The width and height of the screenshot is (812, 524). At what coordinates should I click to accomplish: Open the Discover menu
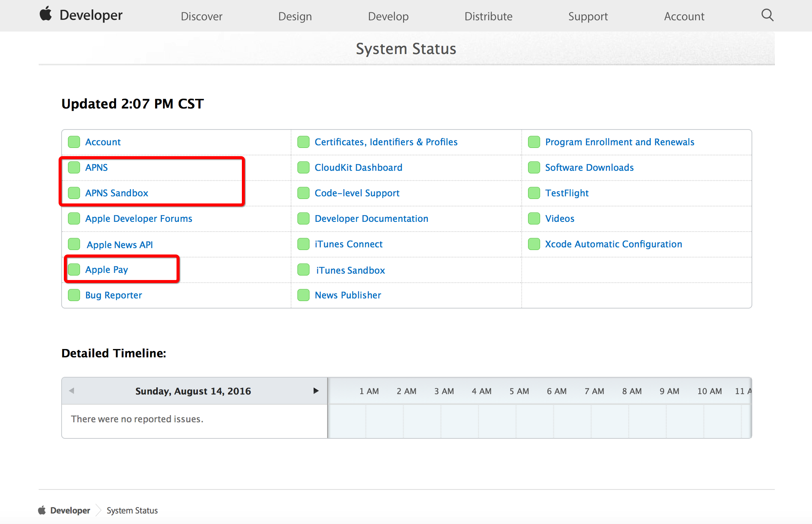point(201,16)
